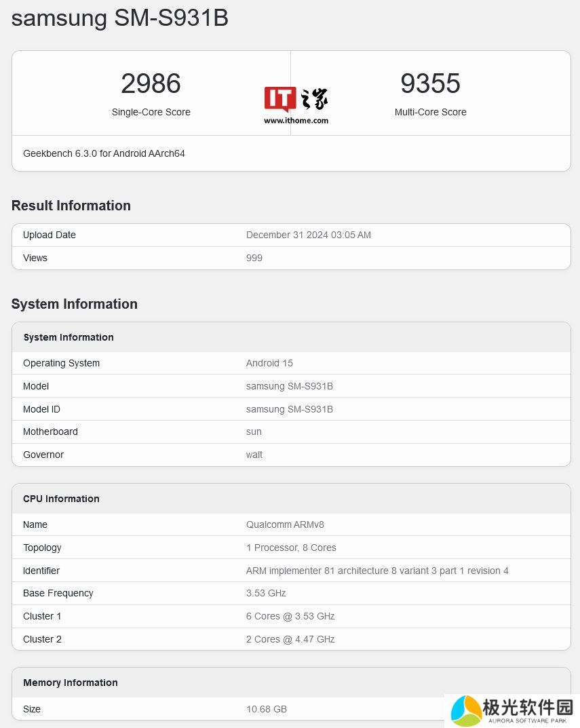Image resolution: width=580 pixels, height=728 pixels.
Task: Click the Governor value walt
Action: point(254,455)
